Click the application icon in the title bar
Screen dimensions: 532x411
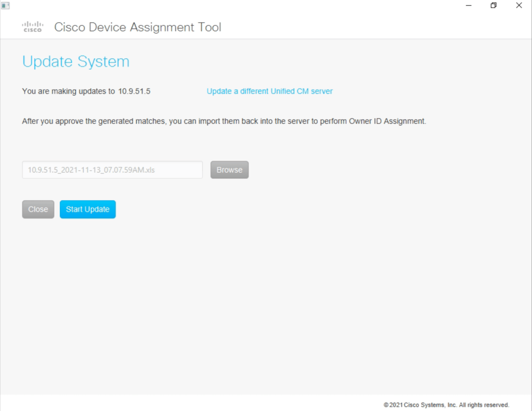(x=6, y=5)
